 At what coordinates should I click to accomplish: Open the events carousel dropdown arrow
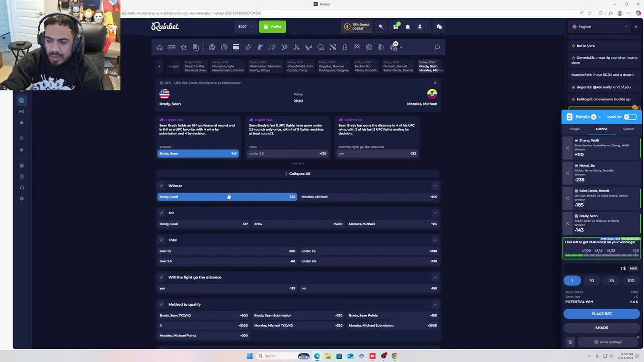[159, 66]
